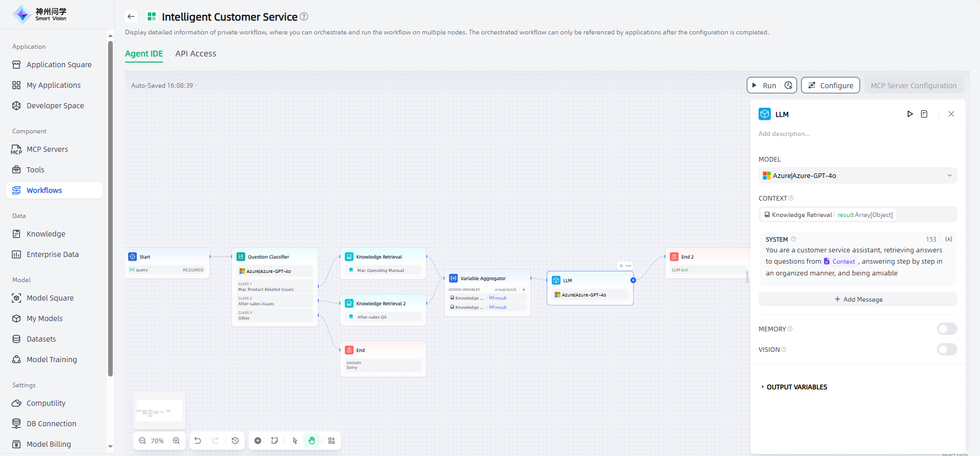The height and width of the screenshot is (456, 980).
Task: Click the Add description field
Action: point(784,134)
